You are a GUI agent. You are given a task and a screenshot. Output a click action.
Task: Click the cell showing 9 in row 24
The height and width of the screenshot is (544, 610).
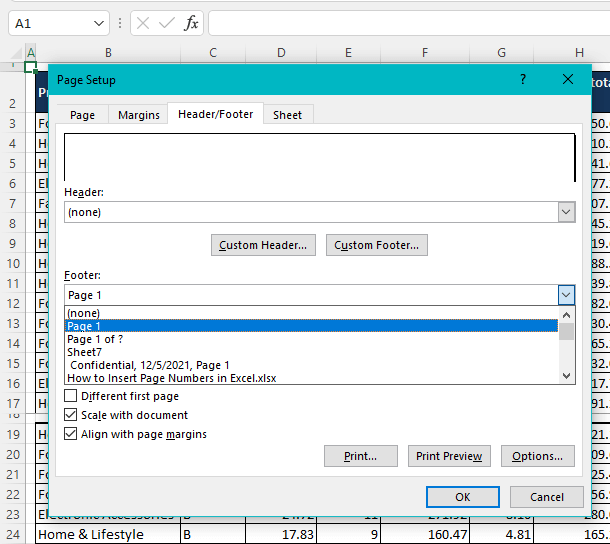click(348, 534)
